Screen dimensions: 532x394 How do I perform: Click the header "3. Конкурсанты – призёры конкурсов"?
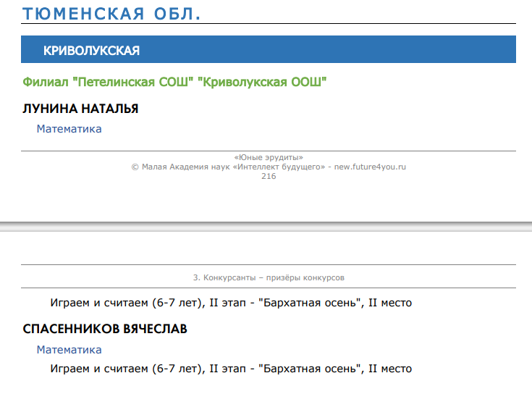(x=269, y=277)
